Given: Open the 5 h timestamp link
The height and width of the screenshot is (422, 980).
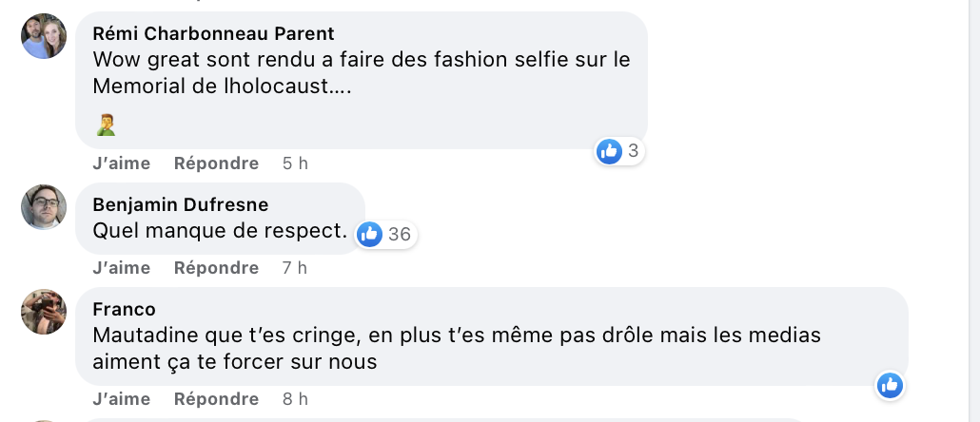Looking at the screenshot, I should 295,163.
